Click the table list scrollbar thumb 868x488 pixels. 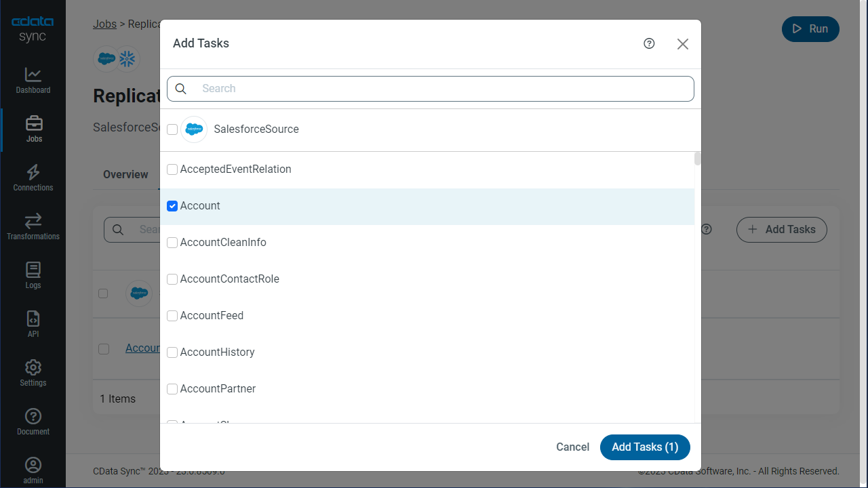697,159
